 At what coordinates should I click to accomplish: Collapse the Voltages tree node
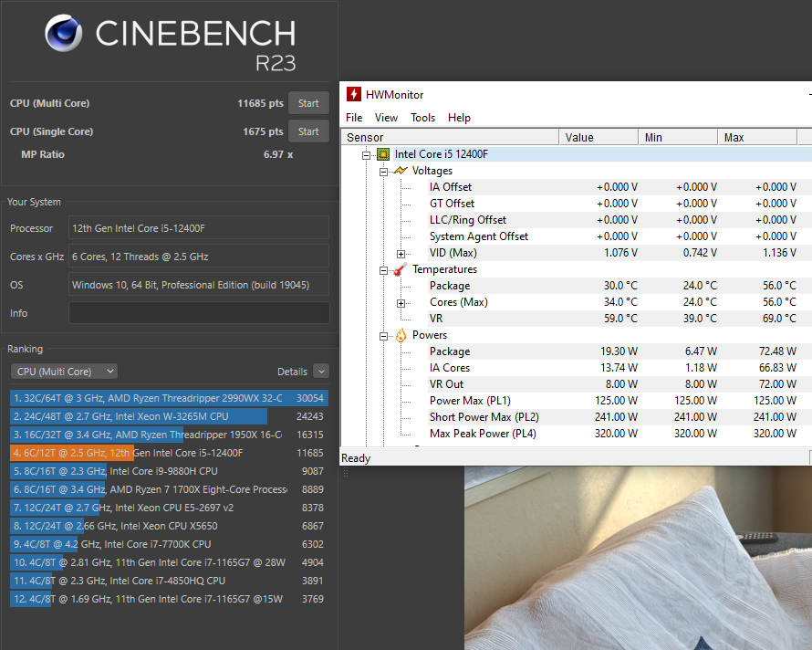384,172
